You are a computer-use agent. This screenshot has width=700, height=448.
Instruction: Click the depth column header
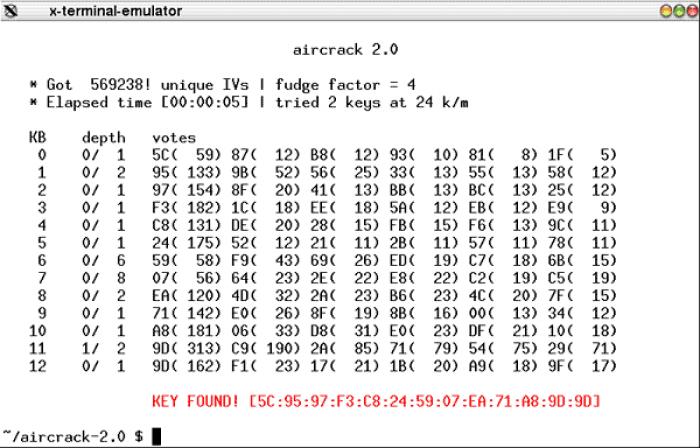tap(104, 137)
